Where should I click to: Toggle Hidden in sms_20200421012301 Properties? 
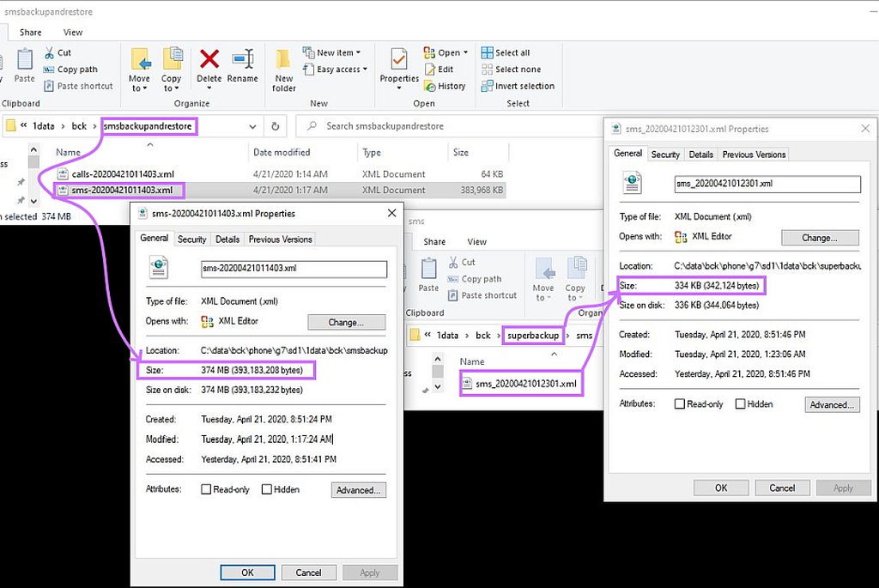[x=754, y=403]
